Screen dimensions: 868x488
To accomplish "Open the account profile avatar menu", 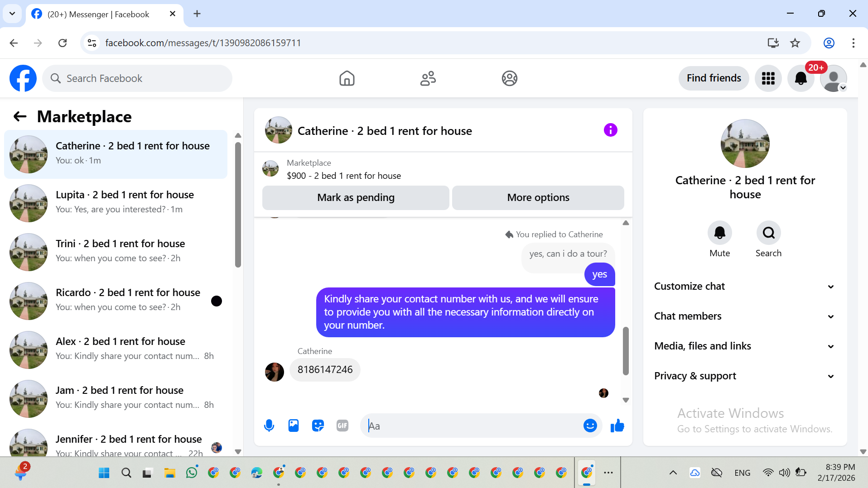I will (834, 78).
